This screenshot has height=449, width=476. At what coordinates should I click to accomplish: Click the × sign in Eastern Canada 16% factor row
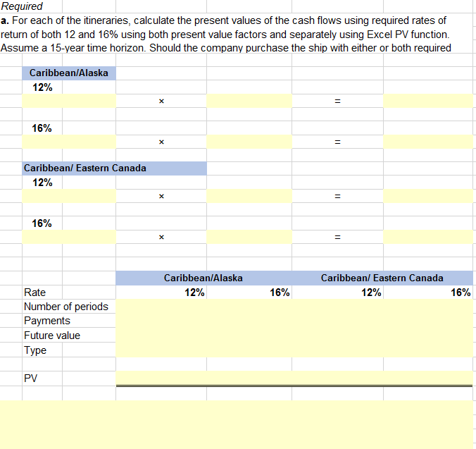161,237
